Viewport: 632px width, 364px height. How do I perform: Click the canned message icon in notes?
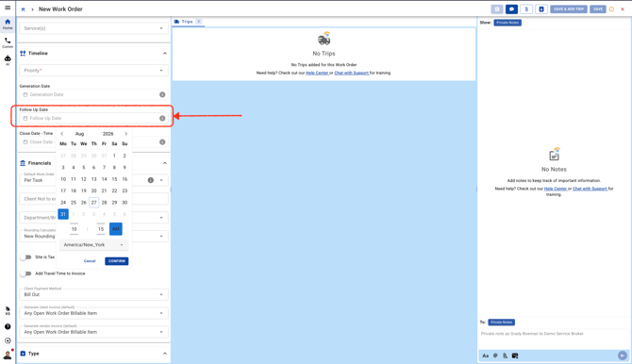tap(515, 356)
